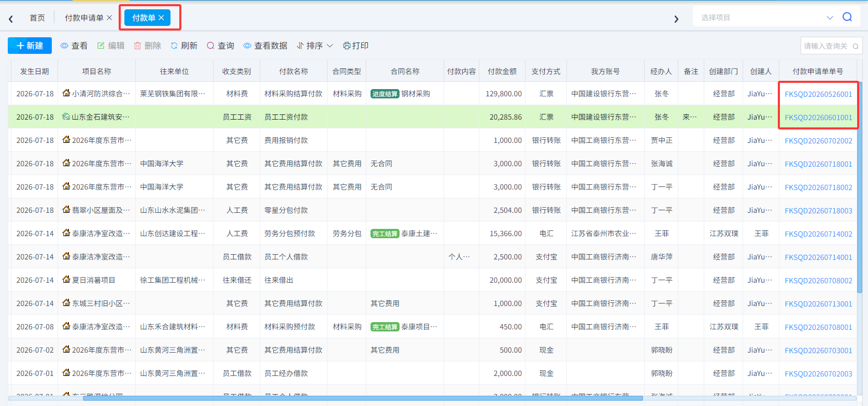Click the 查看 eye icon in toolbar

[x=64, y=46]
